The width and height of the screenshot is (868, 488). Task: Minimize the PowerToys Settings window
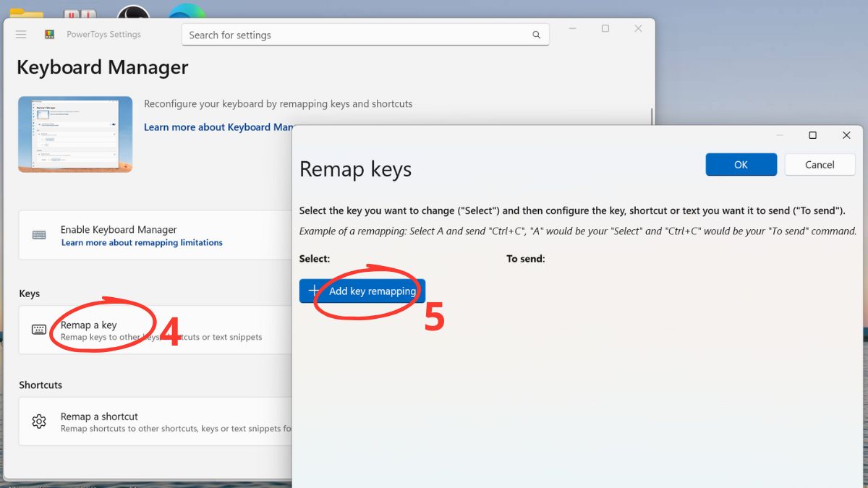pos(573,29)
